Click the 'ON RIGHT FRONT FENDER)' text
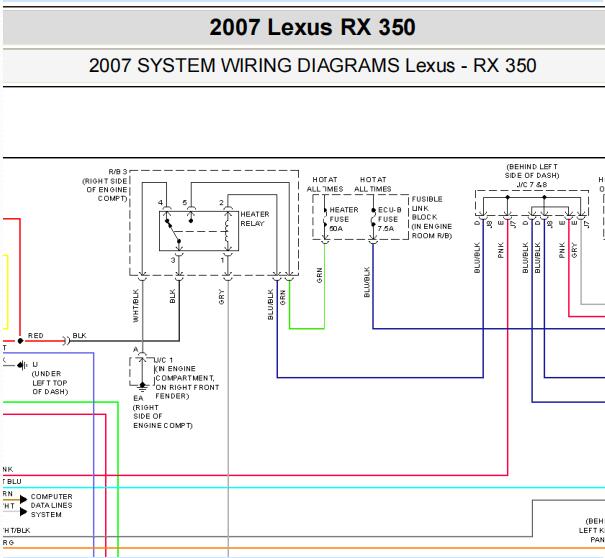The image size is (605, 558). (x=187, y=392)
